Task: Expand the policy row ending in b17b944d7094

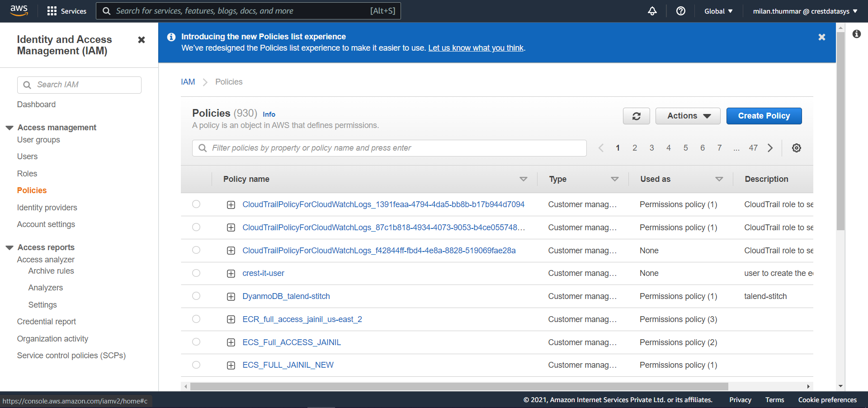Action: coord(231,205)
